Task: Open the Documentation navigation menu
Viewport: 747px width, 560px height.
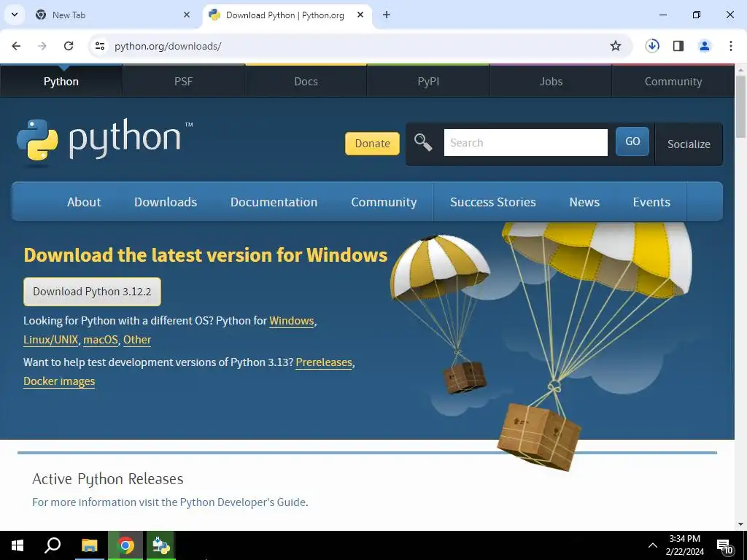Action: 274,202
